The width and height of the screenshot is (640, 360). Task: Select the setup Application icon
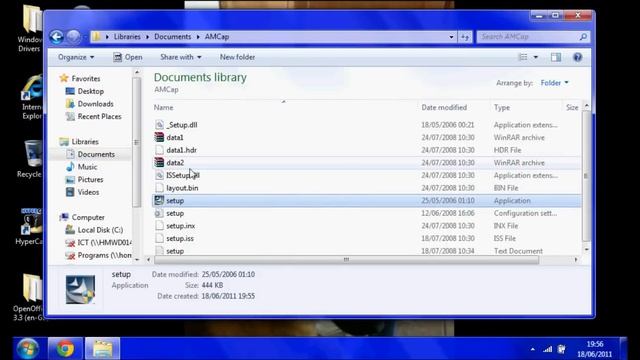pyautogui.click(x=159, y=200)
